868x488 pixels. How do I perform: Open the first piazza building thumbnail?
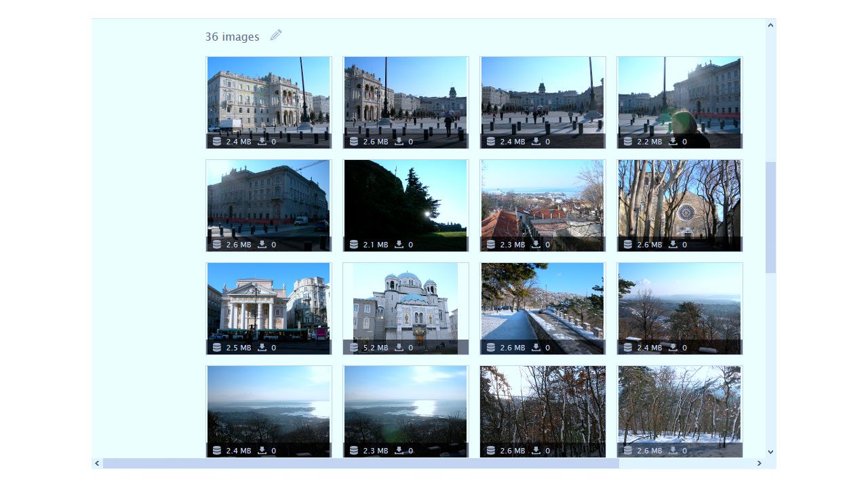(269, 102)
